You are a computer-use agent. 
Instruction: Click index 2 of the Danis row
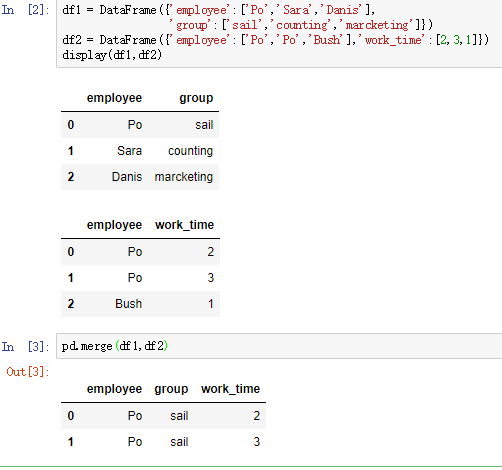click(x=71, y=177)
